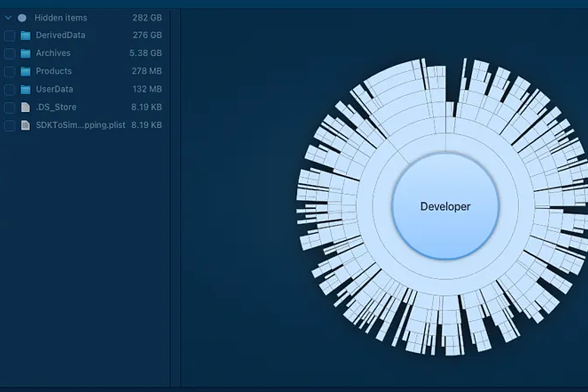Viewport: 588px width, 392px height.
Task: Collapse the Hidden items group chevron
Action: tap(8, 18)
